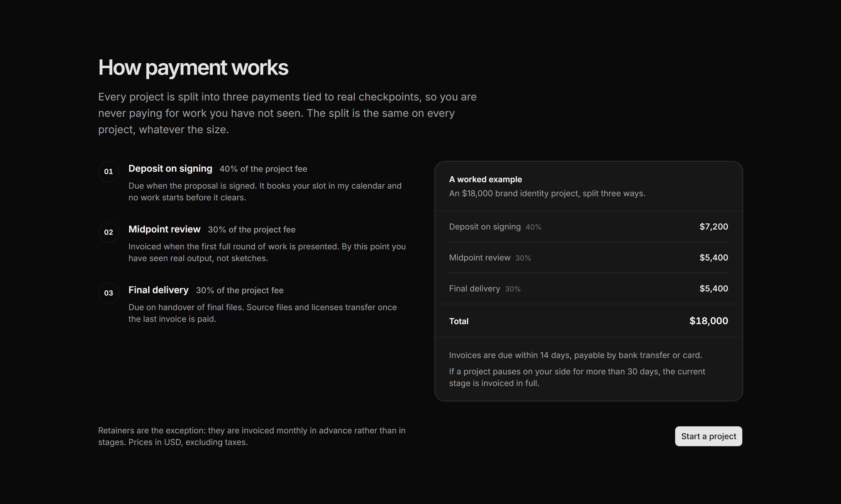Click the project pauses 30 days note
This screenshot has height=504, width=841.
[x=577, y=377]
